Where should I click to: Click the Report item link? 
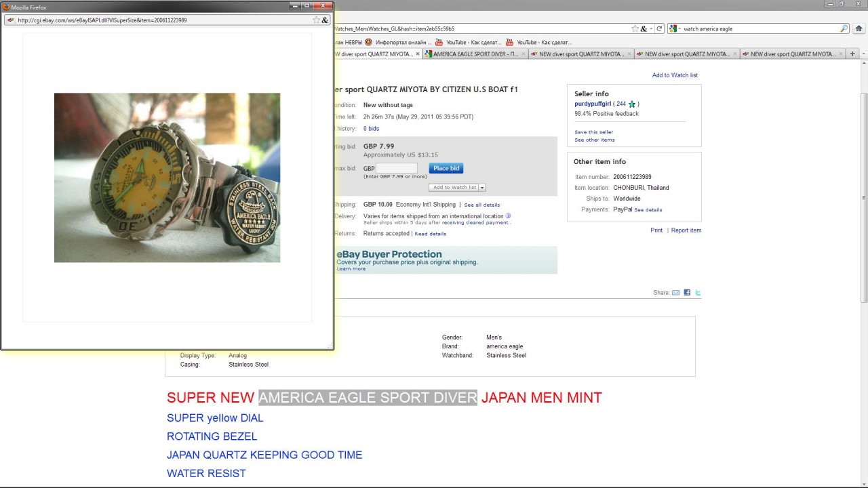pyautogui.click(x=686, y=230)
